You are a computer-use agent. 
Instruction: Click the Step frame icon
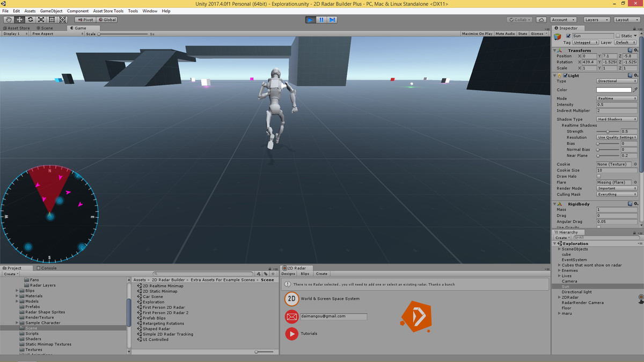coord(332,19)
